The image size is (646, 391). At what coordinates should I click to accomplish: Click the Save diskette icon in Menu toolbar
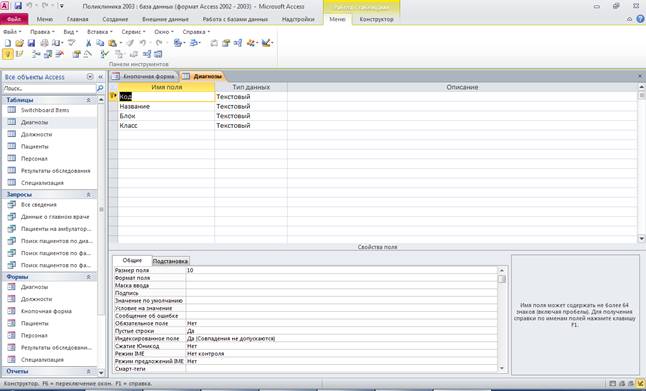click(x=31, y=43)
